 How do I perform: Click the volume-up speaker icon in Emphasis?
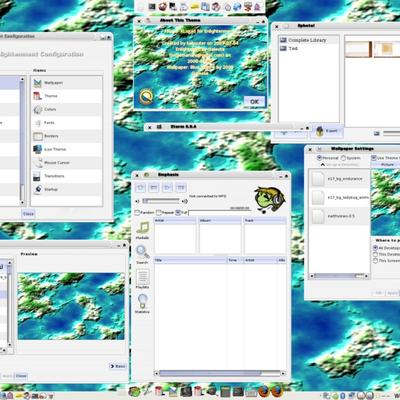click(185, 201)
